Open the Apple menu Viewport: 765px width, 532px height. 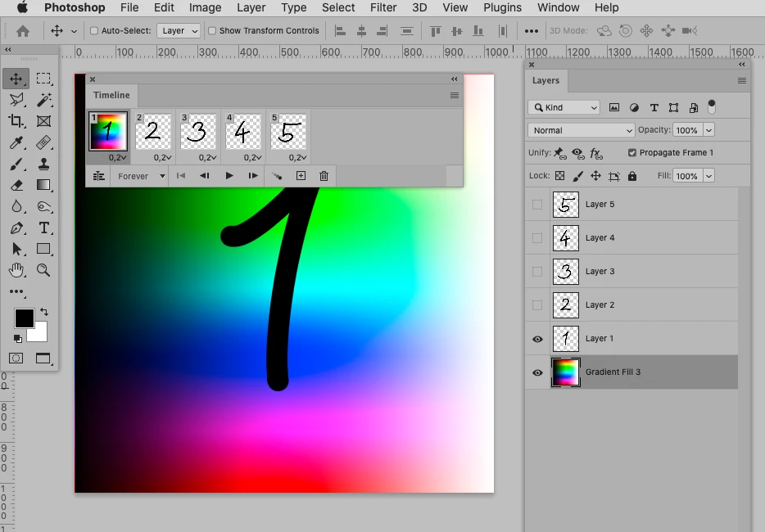(22, 7)
